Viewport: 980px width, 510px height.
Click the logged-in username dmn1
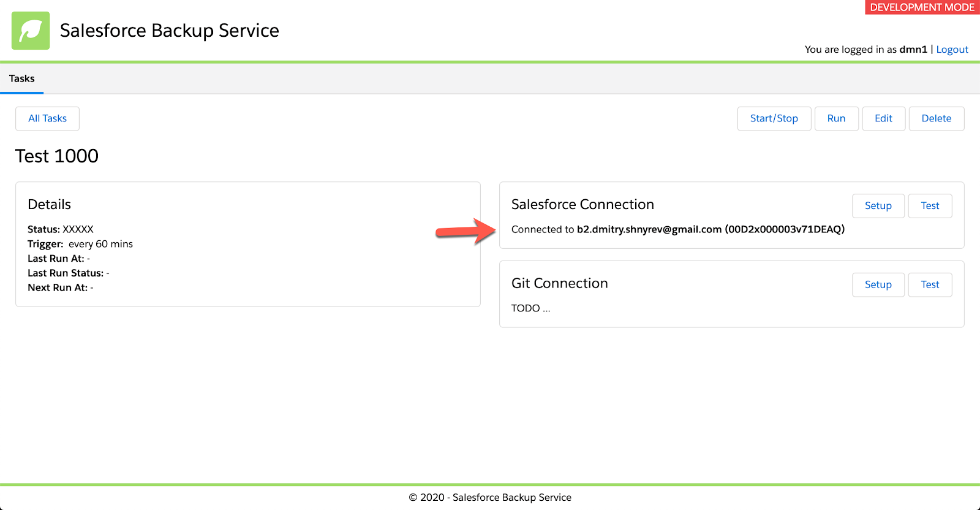(x=913, y=50)
